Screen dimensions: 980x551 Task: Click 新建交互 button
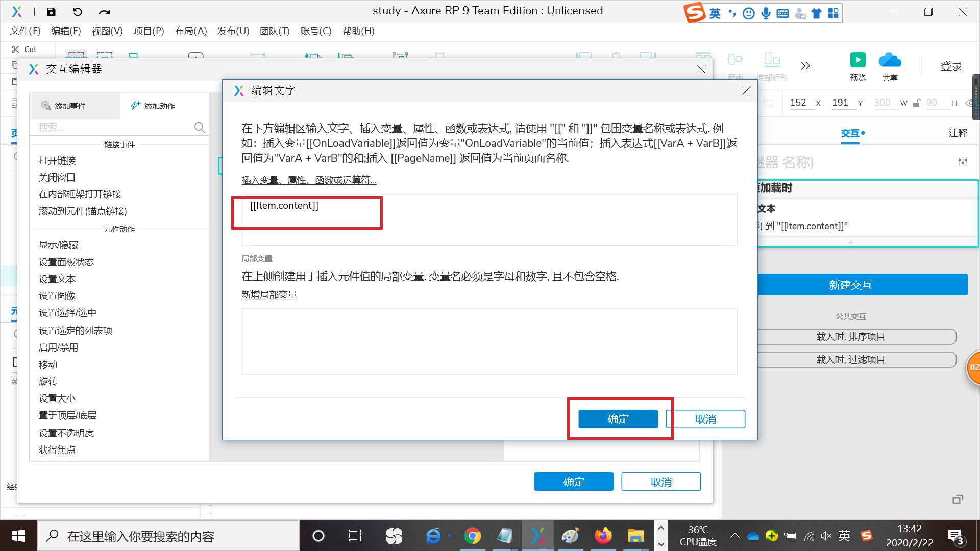click(x=863, y=285)
